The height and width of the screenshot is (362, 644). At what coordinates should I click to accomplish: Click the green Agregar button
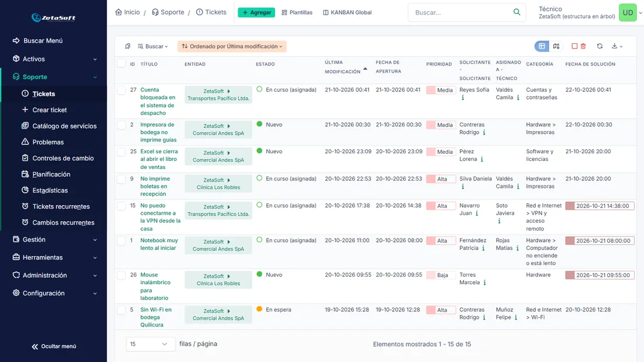pyautogui.click(x=256, y=12)
